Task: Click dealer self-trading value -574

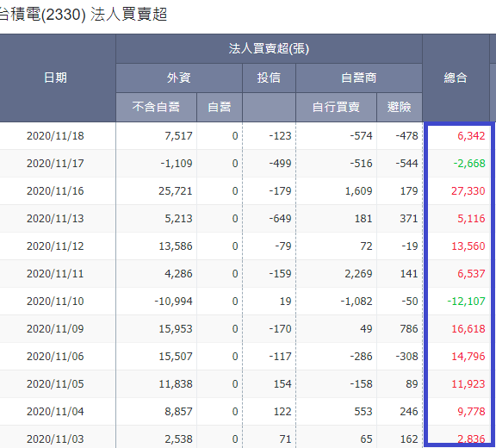Action: pos(362,136)
